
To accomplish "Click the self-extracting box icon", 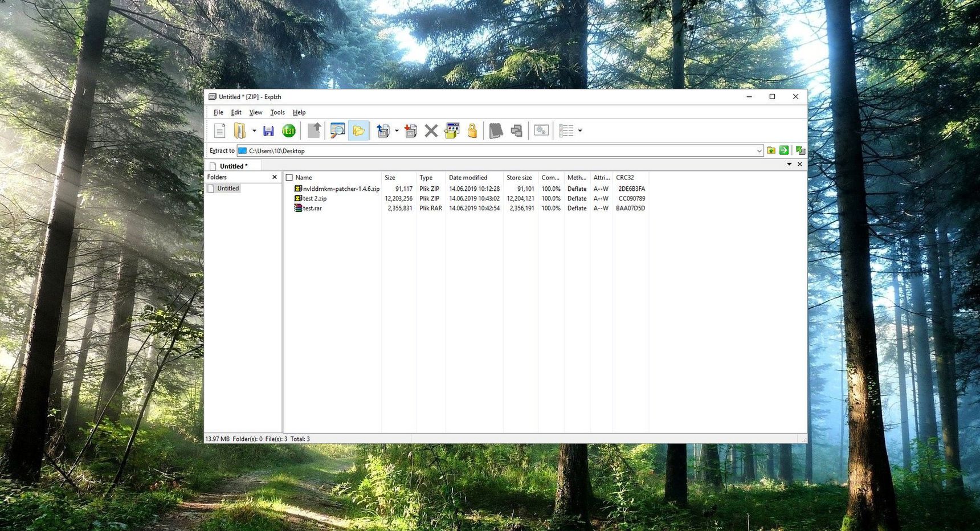I will (452, 131).
